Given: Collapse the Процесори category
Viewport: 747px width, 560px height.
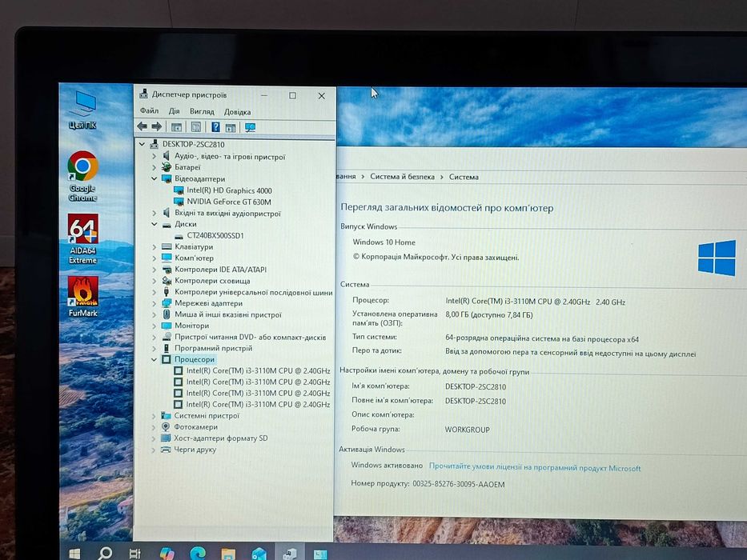Looking at the screenshot, I should click(154, 359).
